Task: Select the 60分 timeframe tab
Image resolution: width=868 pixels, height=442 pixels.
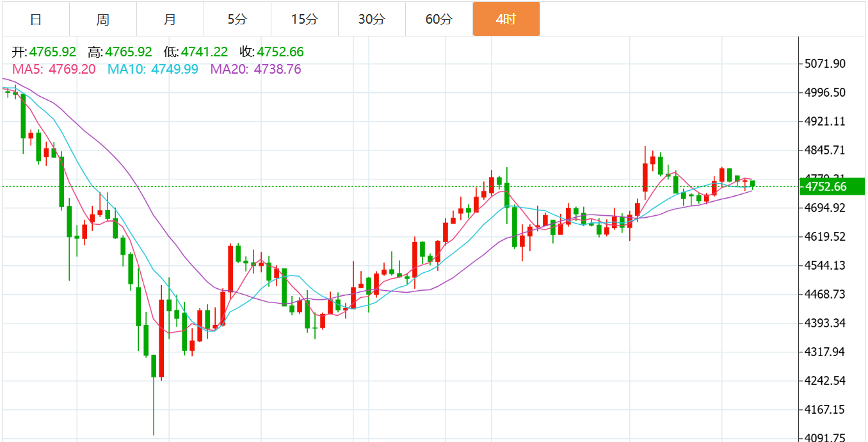Action: click(x=439, y=19)
